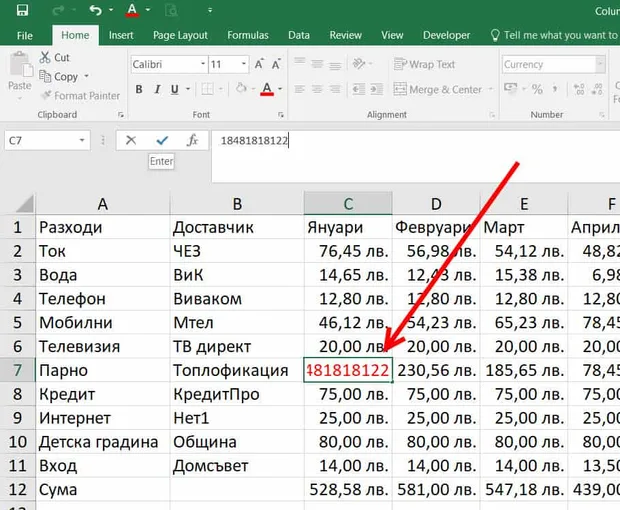620x510 pixels.
Task: Cancel editing with the X icon
Action: point(130,140)
